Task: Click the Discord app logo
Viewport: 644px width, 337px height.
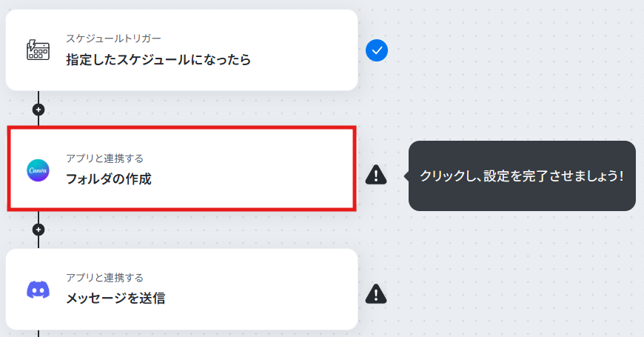Action: click(x=38, y=290)
